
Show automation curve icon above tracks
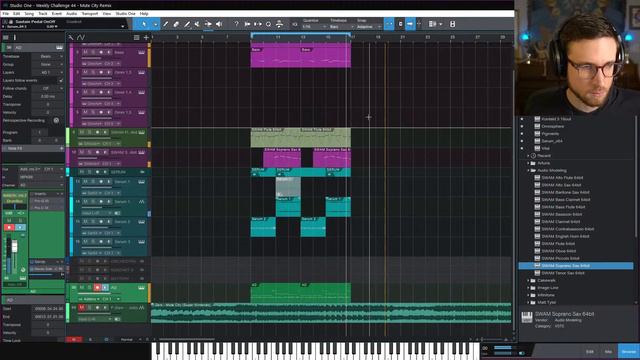tap(81, 38)
